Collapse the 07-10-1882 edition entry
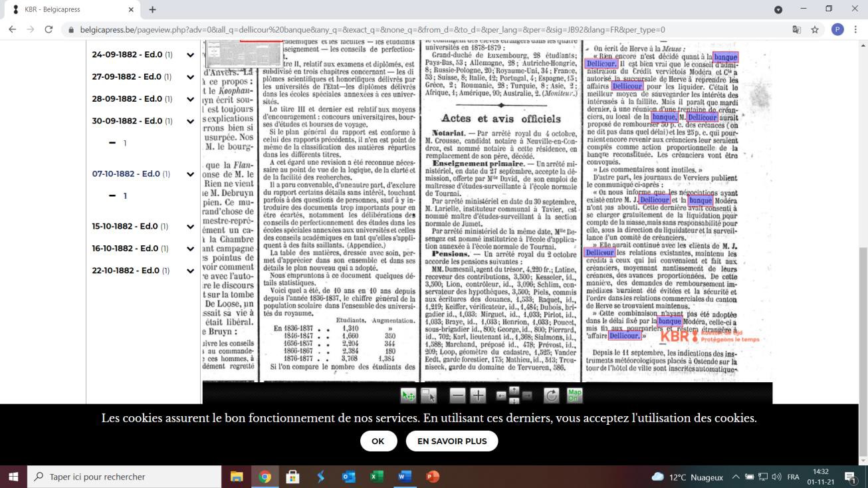 190,174
